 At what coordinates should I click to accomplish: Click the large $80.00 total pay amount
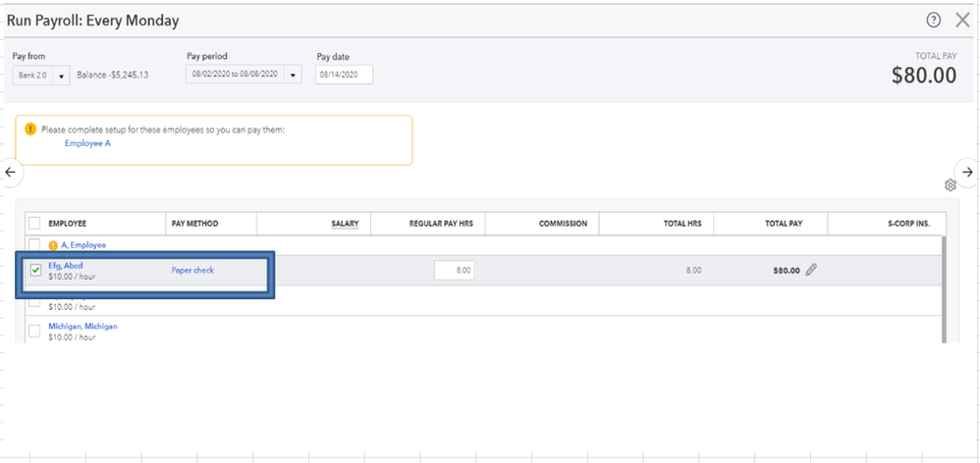[924, 76]
